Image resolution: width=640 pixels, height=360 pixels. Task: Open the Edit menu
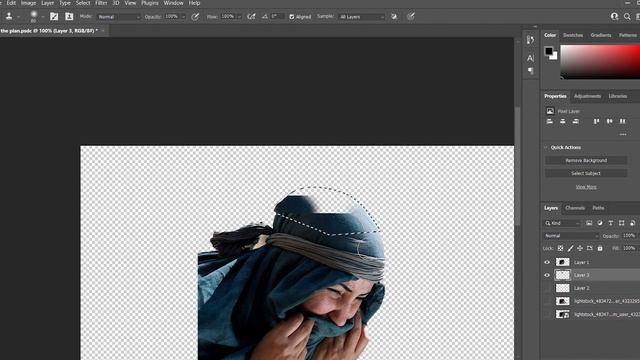pos(11,3)
